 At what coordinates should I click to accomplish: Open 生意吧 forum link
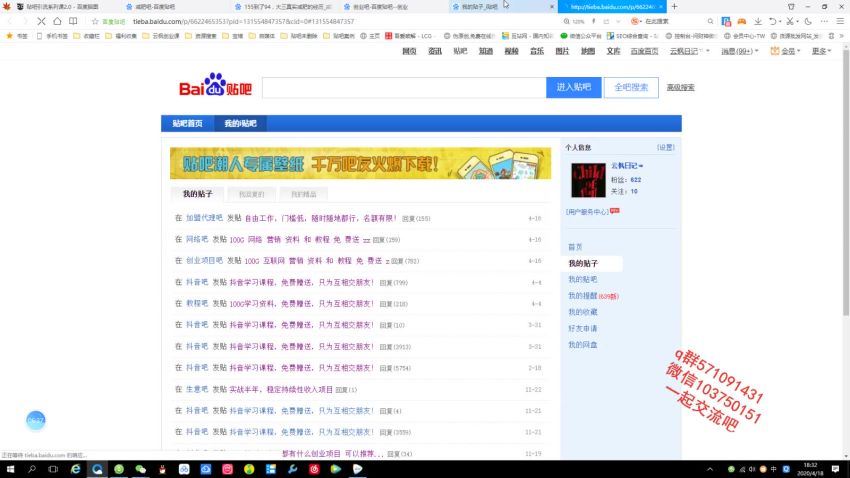click(197, 389)
